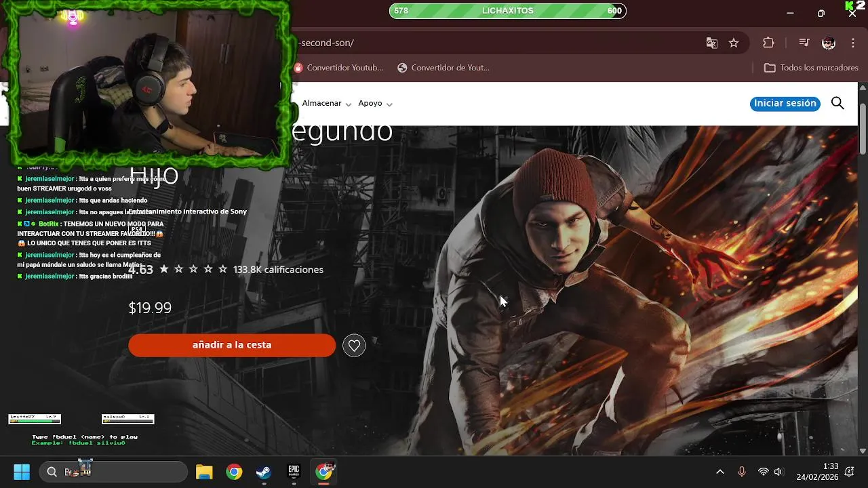Open Google Chrome from the taskbar
This screenshot has width=868, height=488.
(x=234, y=472)
